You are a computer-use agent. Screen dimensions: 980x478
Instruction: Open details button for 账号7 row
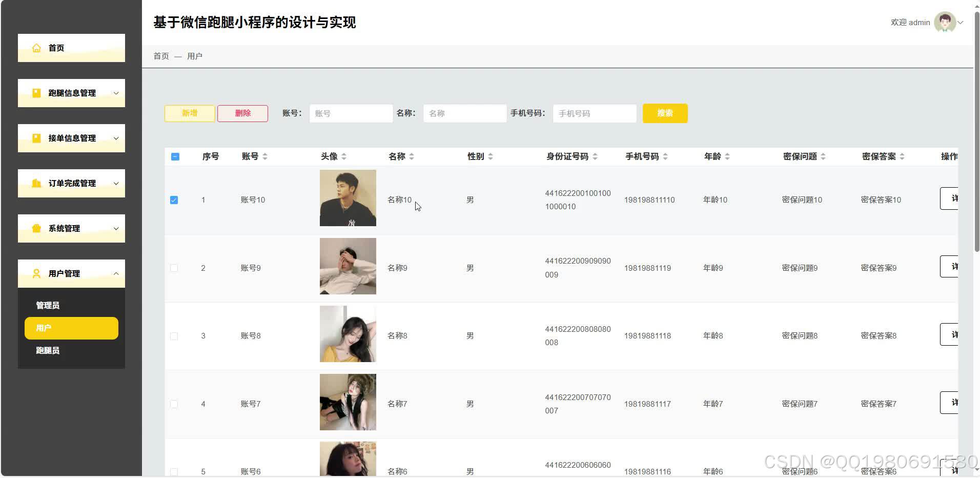[949, 403]
